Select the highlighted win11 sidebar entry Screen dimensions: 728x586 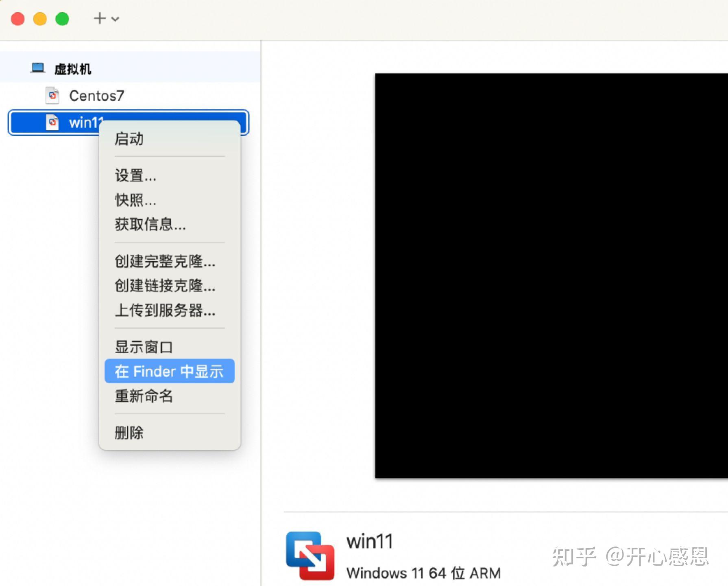tap(81, 122)
